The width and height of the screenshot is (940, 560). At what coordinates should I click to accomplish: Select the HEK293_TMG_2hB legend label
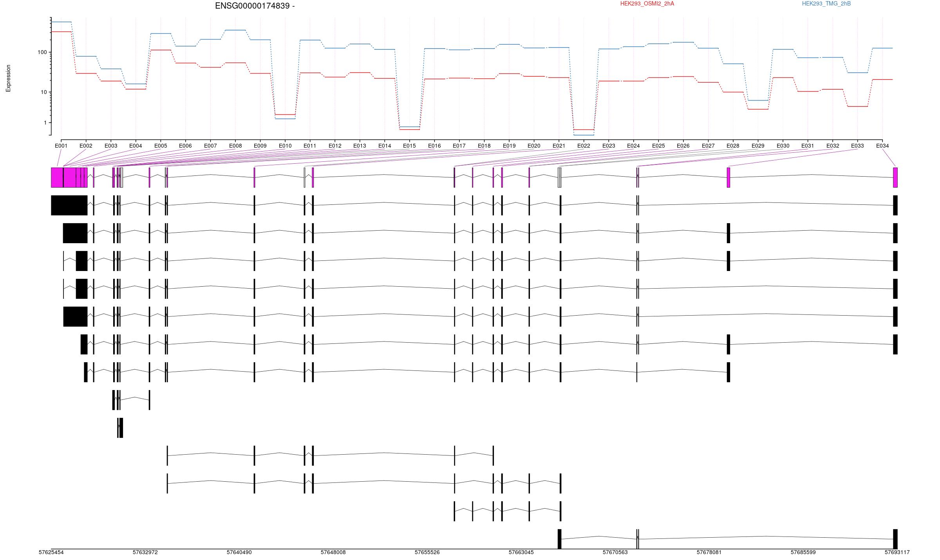click(826, 4)
